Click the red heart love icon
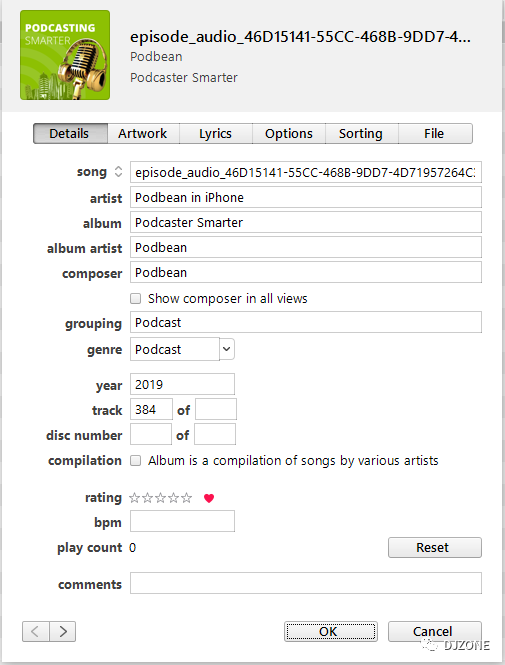This screenshot has width=505, height=665. [x=209, y=498]
